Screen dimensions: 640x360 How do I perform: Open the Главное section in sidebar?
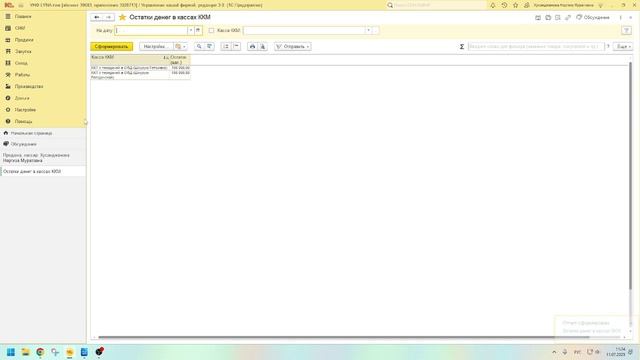(23, 16)
